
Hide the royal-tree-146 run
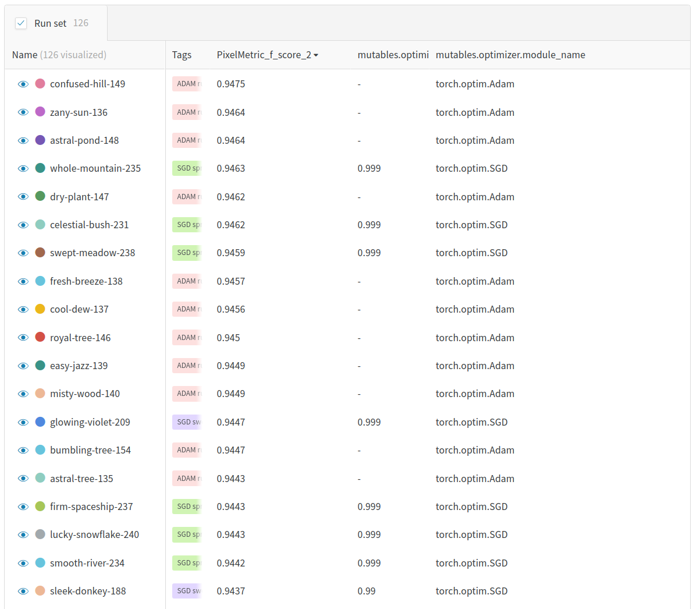(x=23, y=338)
